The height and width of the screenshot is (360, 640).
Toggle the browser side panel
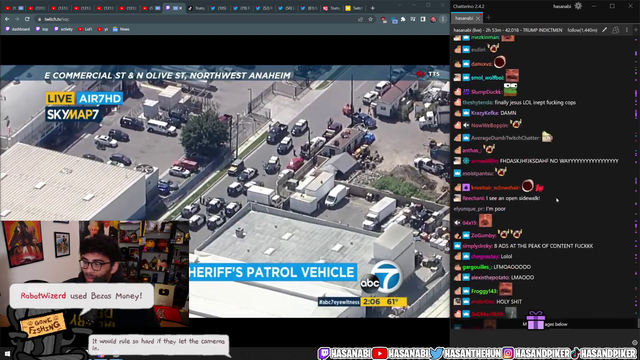423,19
